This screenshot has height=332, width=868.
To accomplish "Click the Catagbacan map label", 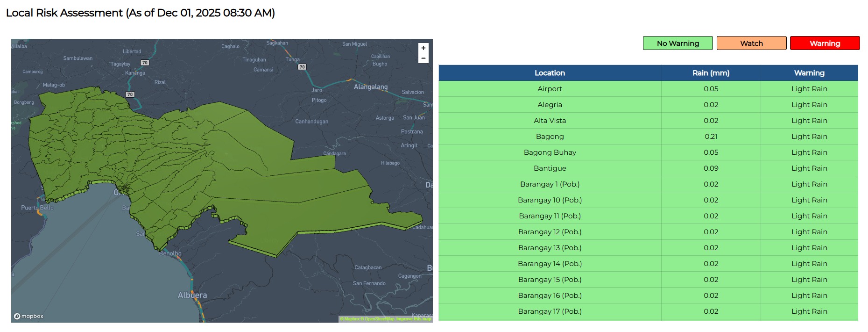I will 368,267.
